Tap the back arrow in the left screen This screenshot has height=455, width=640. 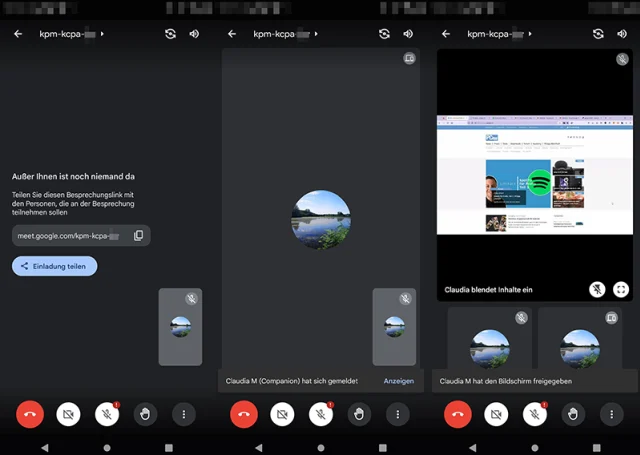(x=18, y=34)
